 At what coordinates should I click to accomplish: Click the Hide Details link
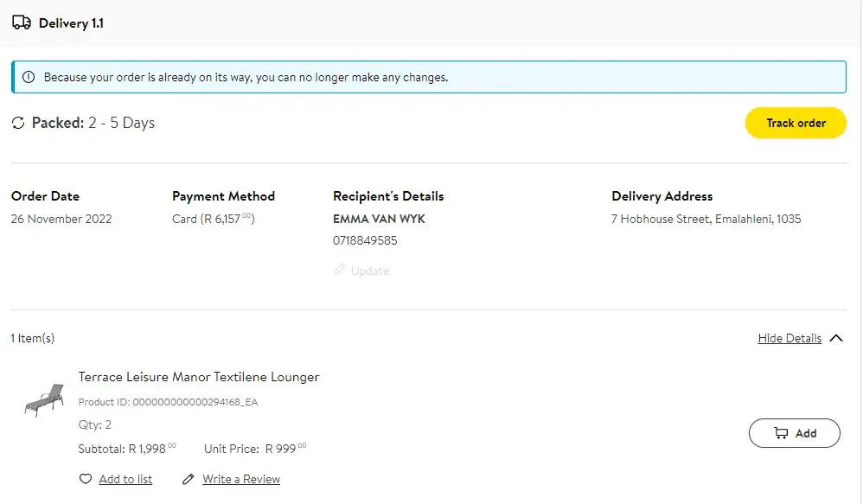[x=789, y=338]
